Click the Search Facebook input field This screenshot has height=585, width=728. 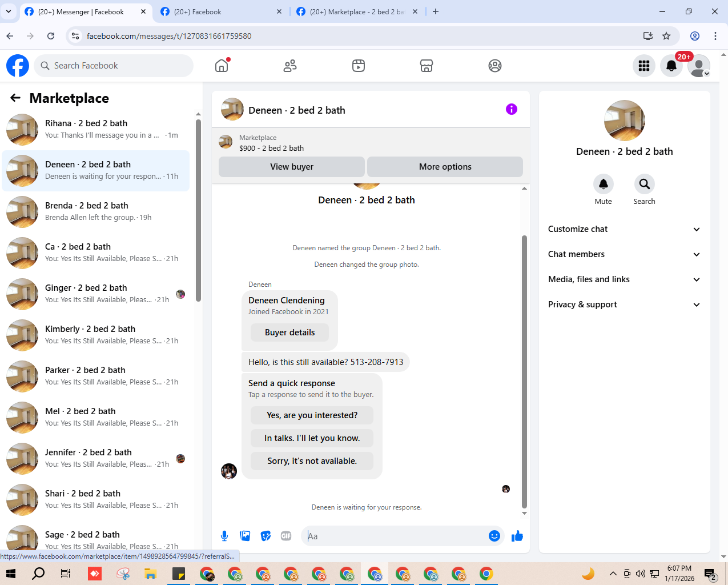point(114,66)
